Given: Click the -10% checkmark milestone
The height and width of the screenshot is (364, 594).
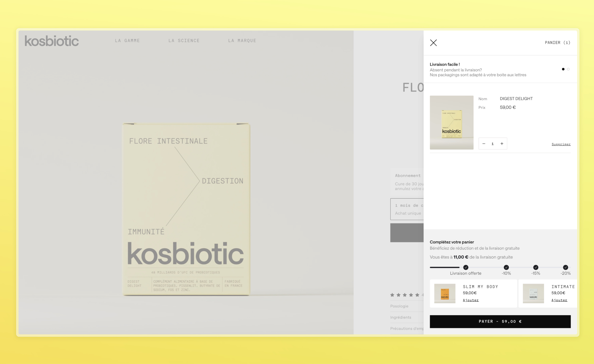Looking at the screenshot, I should (x=506, y=267).
